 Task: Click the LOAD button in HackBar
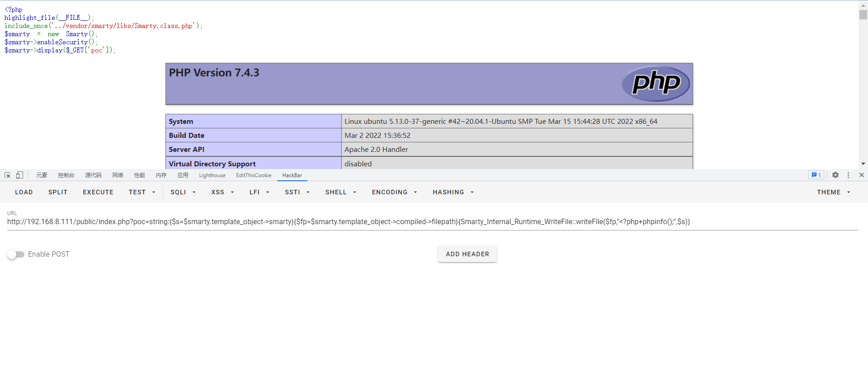click(24, 193)
